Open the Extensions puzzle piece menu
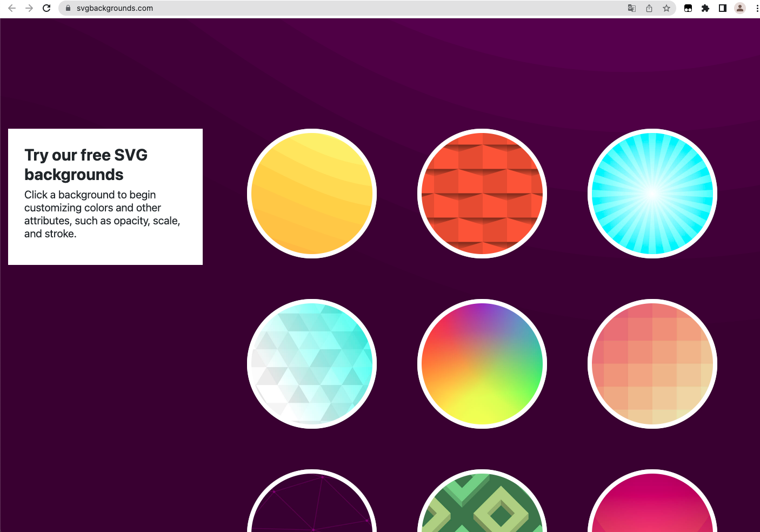The width and height of the screenshot is (760, 532). (x=705, y=8)
